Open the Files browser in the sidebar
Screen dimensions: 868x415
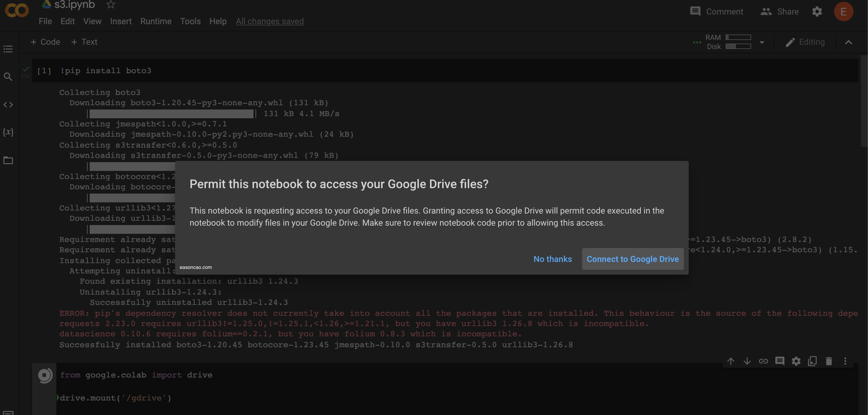(8, 161)
